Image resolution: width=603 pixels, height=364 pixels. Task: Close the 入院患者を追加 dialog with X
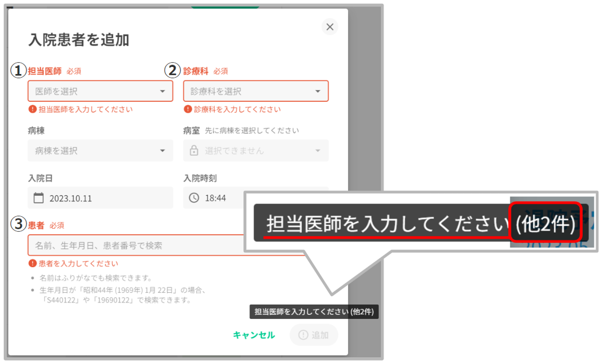pos(330,27)
